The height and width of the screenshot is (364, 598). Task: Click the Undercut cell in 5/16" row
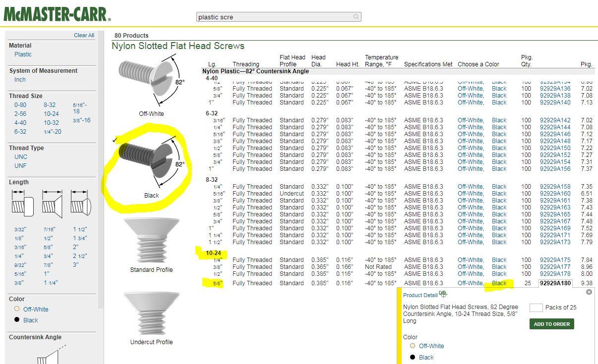pos(292,194)
